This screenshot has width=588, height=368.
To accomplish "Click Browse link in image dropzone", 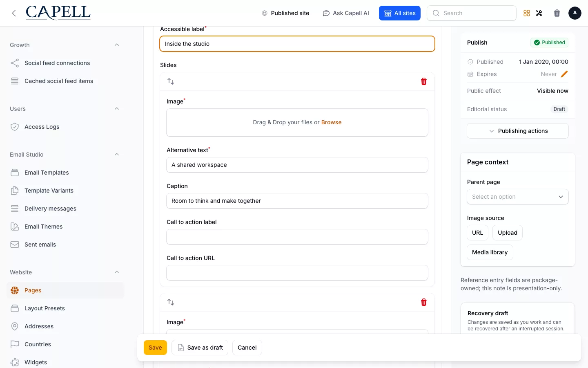I will pos(331,122).
